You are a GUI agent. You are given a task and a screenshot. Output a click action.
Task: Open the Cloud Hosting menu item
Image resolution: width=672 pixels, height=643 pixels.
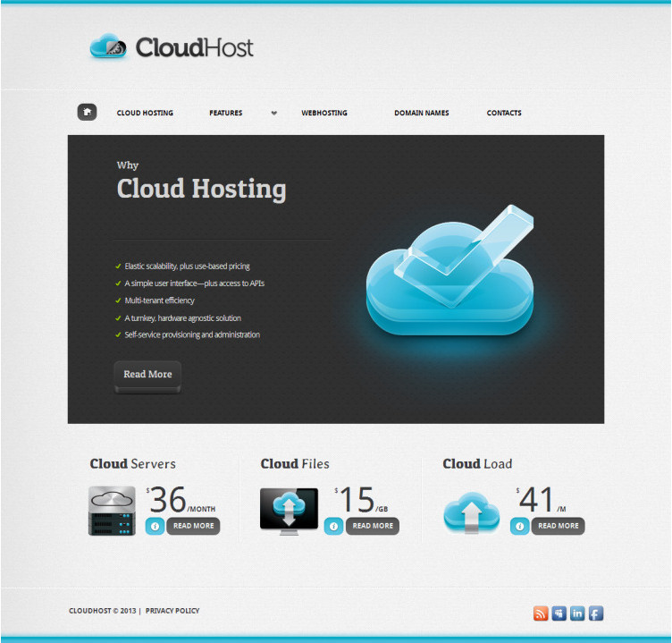click(145, 113)
